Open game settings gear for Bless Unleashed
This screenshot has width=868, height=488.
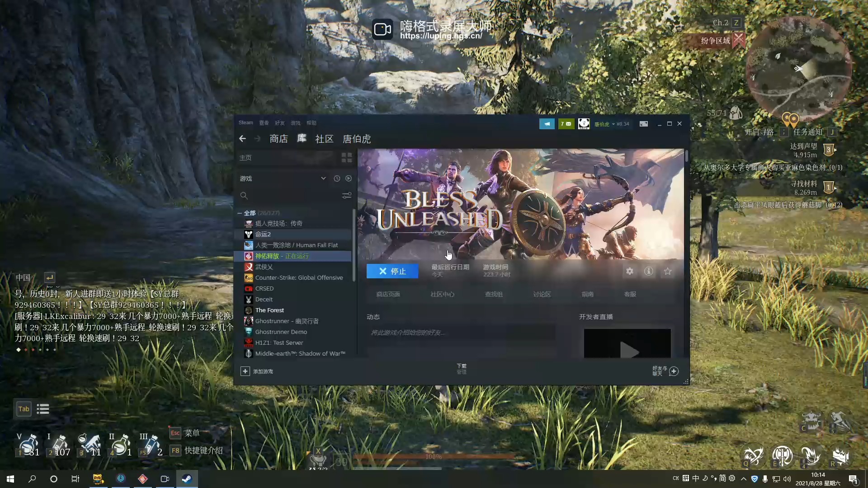(630, 271)
